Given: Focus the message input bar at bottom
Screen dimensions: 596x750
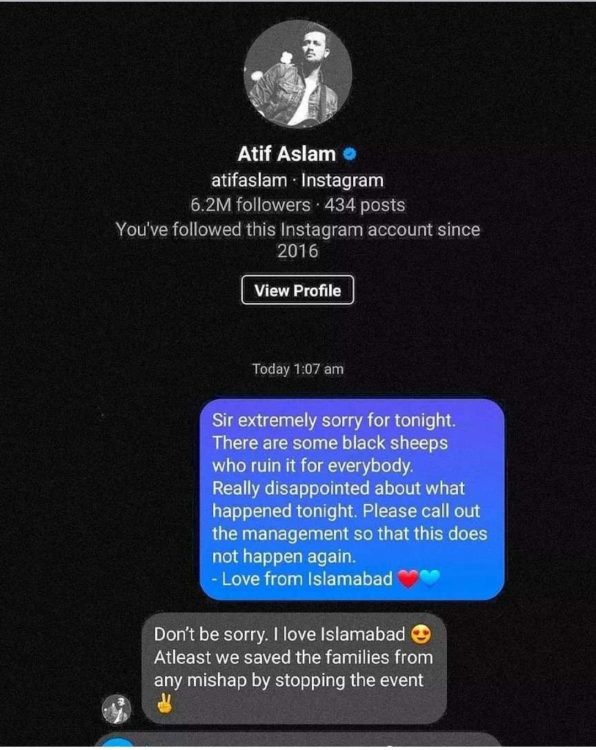Looking at the screenshot, I should (x=298, y=742).
